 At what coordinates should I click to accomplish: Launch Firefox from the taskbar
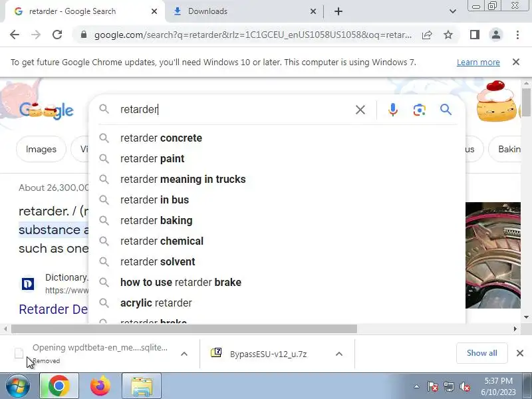(100, 386)
